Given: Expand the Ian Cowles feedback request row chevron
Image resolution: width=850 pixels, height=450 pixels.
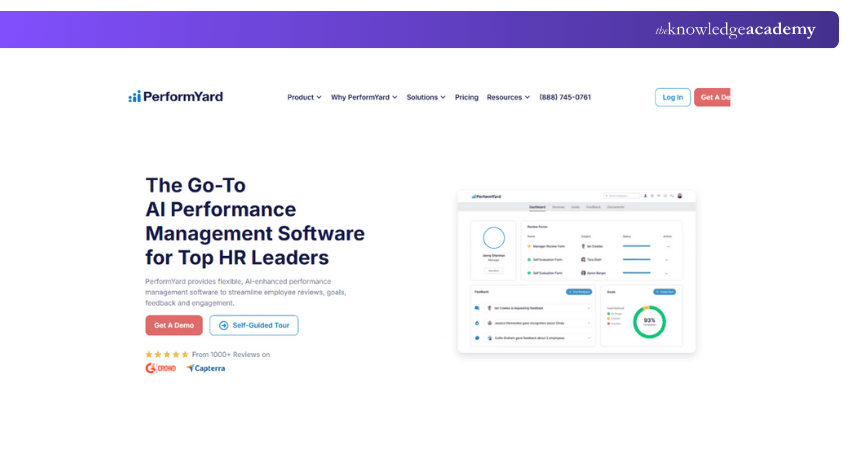Looking at the screenshot, I should [589, 308].
